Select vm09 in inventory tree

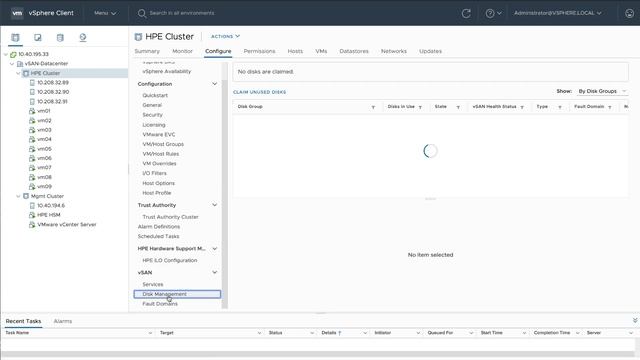[x=44, y=186]
